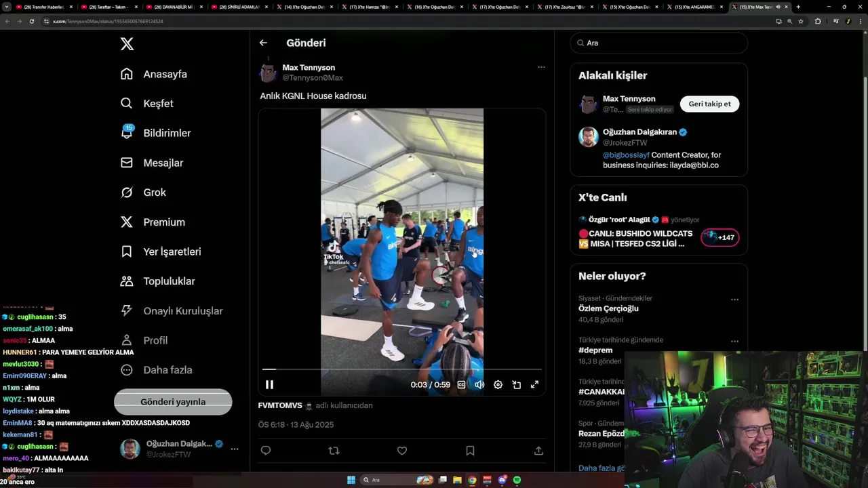The height and width of the screenshot is (488, 868).
Task: Open Özlem Çerçioğlu trend
Action: [608, 308]
